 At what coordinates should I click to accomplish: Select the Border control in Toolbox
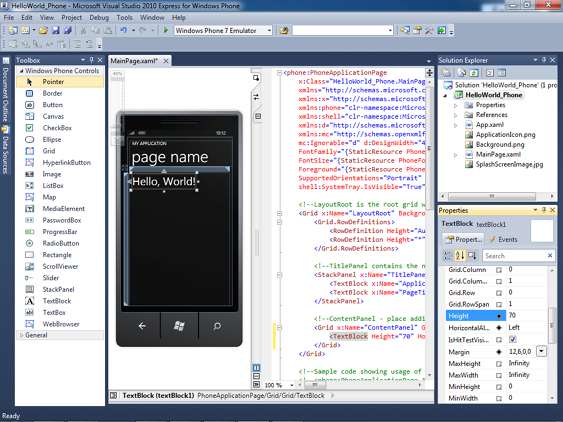60,93
